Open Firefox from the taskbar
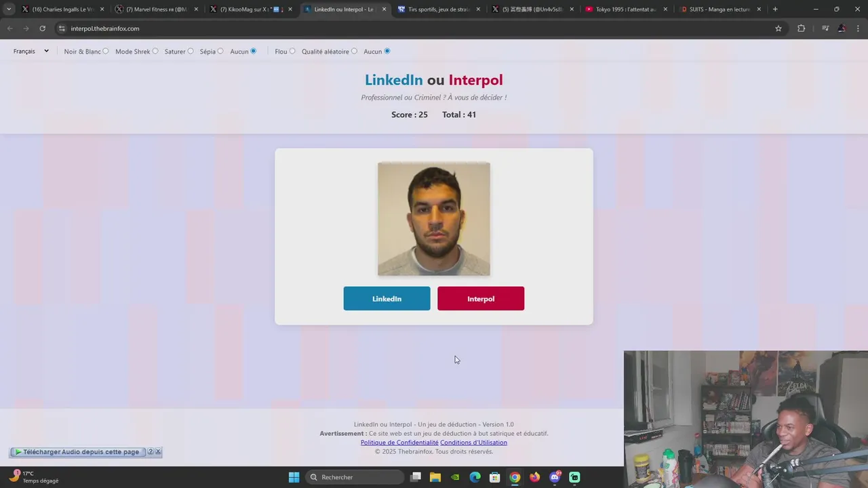 (535, 477)
